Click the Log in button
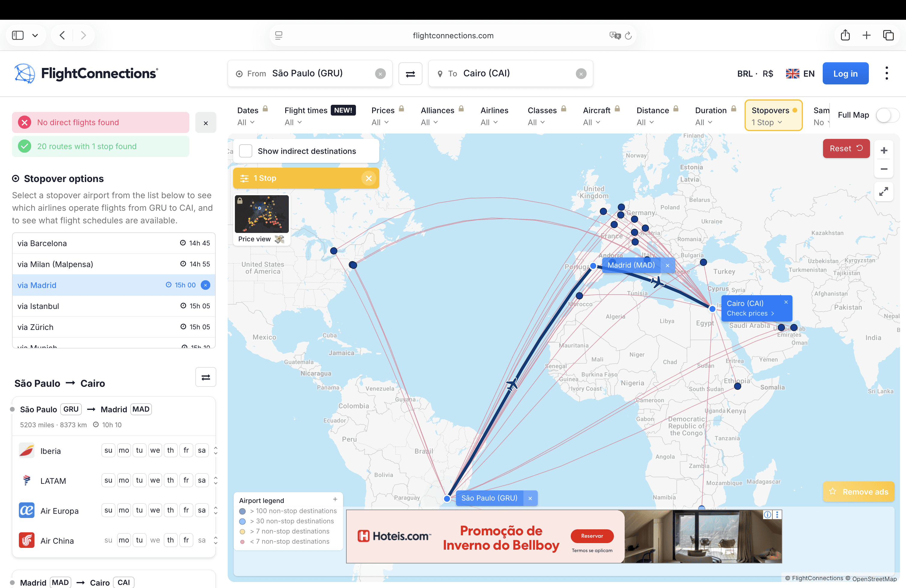 pos(845,74)
